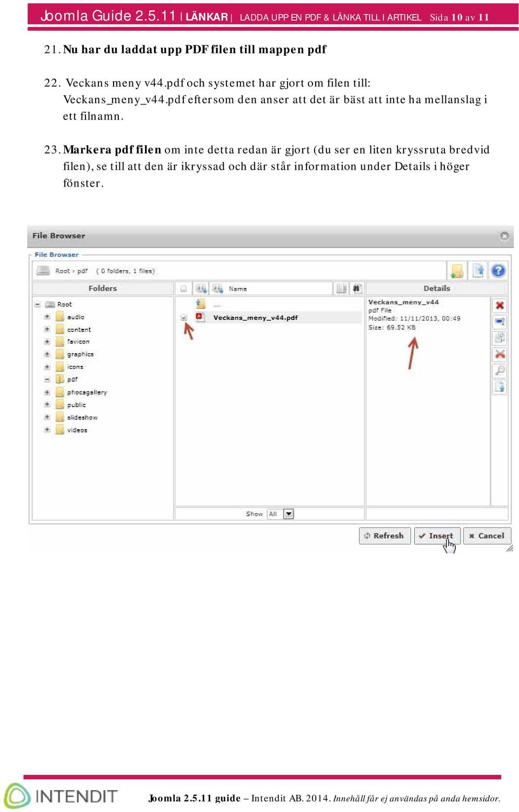Click the 'pdf File' type text in Details
The width and height of the screenshot is (519, 812).
tap(380, 310)
